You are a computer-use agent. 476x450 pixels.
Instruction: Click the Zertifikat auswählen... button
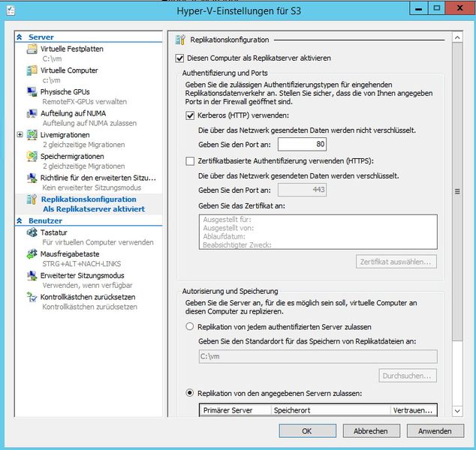pyautogui.click(x=396, y=262)
